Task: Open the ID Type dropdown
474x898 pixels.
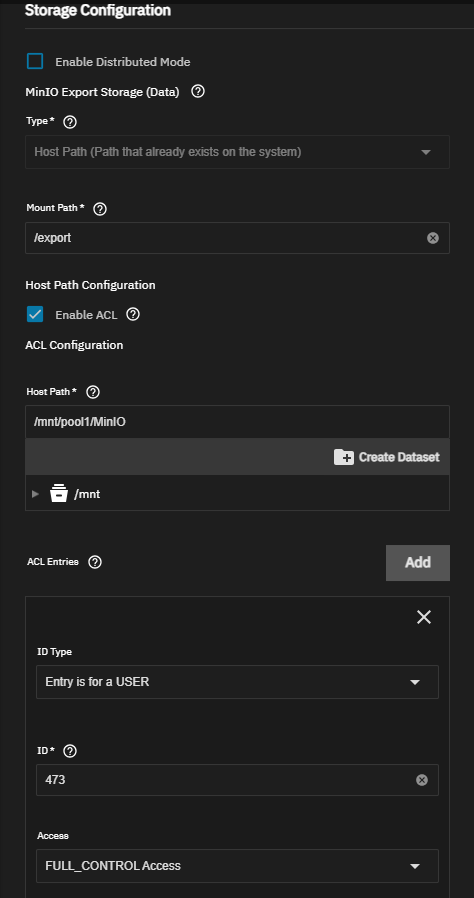Action: 237,682
